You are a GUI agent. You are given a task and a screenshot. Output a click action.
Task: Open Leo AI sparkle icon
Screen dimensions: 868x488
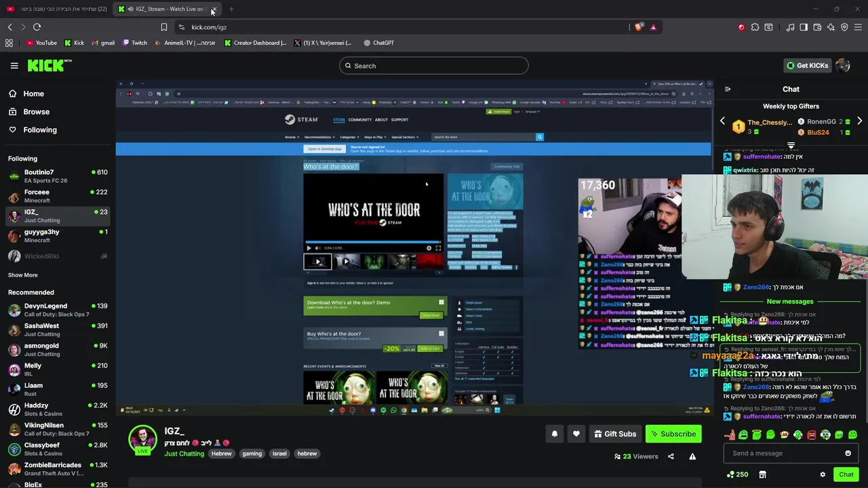click(831, 27)
